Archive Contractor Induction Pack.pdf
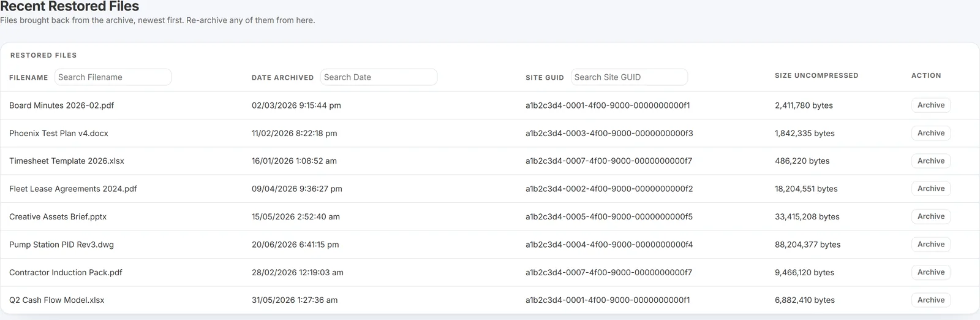 click(x=931, y=272)
